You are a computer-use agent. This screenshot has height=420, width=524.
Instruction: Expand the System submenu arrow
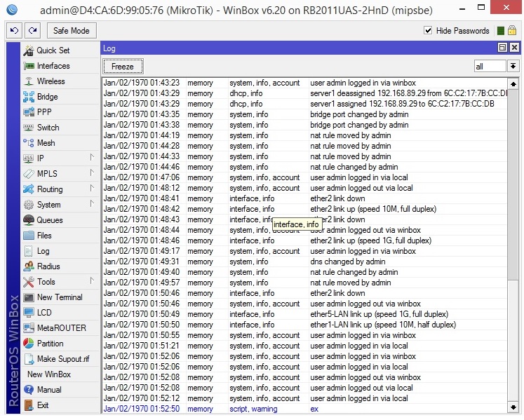tap(92, 203)
